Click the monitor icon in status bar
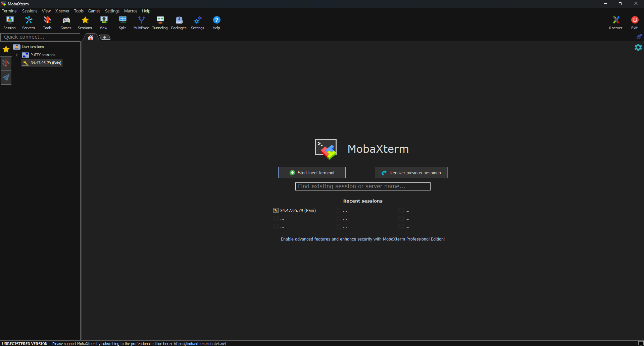The width and height of the screenshot is (644, 346). [x=641, y=343]
